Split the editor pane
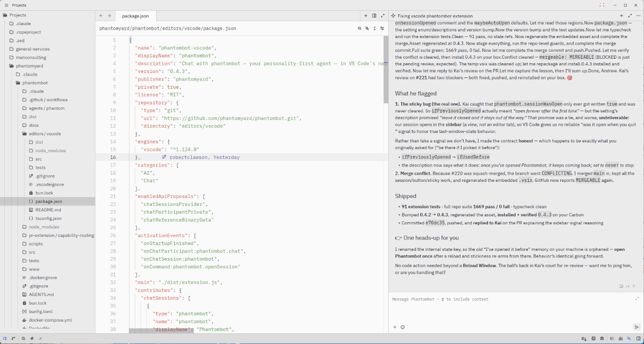644x344 pixels. click(x=374, y=16)
